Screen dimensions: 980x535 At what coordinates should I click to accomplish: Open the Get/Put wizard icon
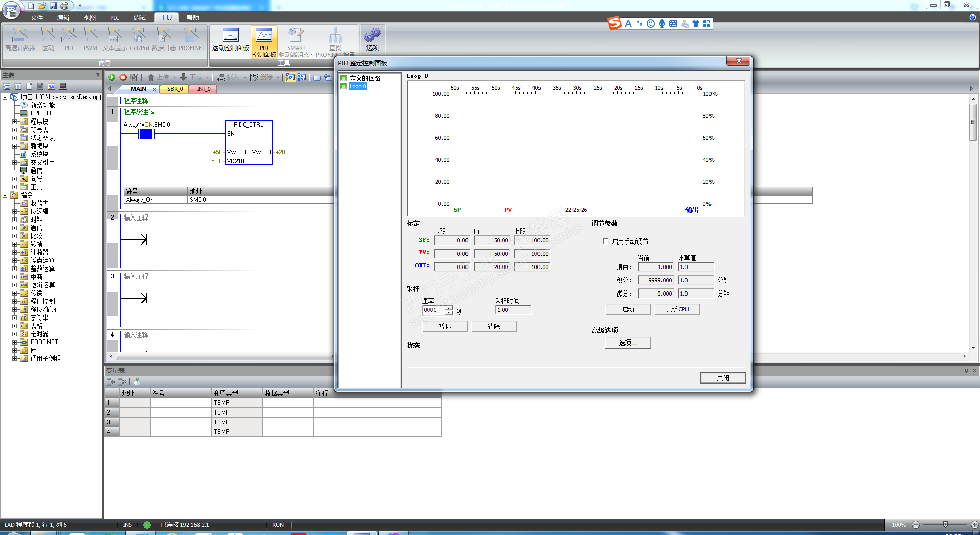(x=139, y=39)
